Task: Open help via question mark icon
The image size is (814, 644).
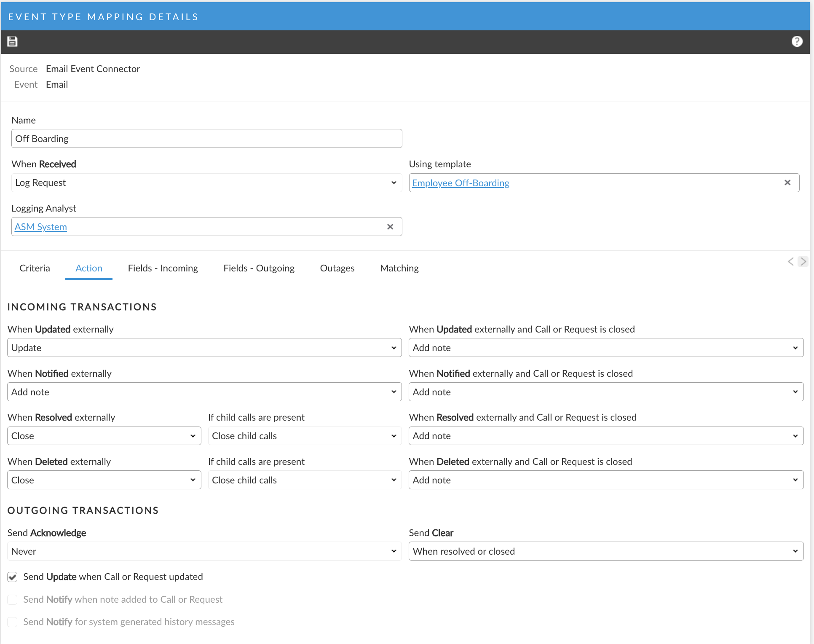Action: [796, 41]
